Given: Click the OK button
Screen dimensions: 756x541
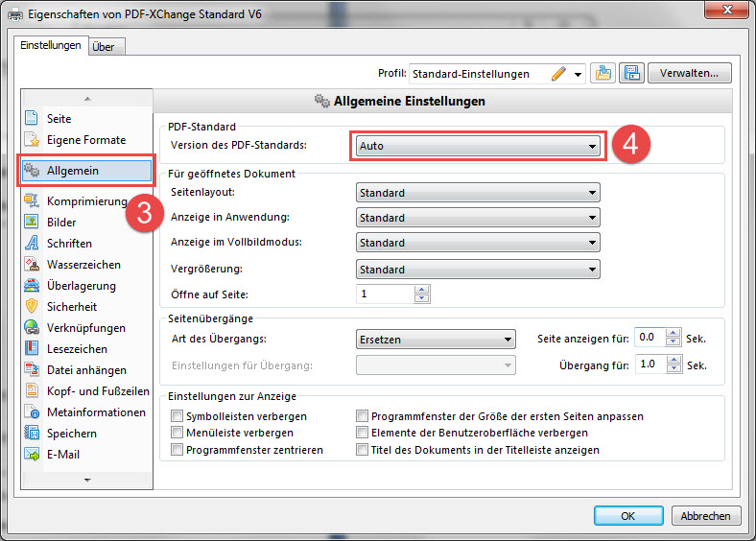Looking at the screenshot, I should click(628, 515).
